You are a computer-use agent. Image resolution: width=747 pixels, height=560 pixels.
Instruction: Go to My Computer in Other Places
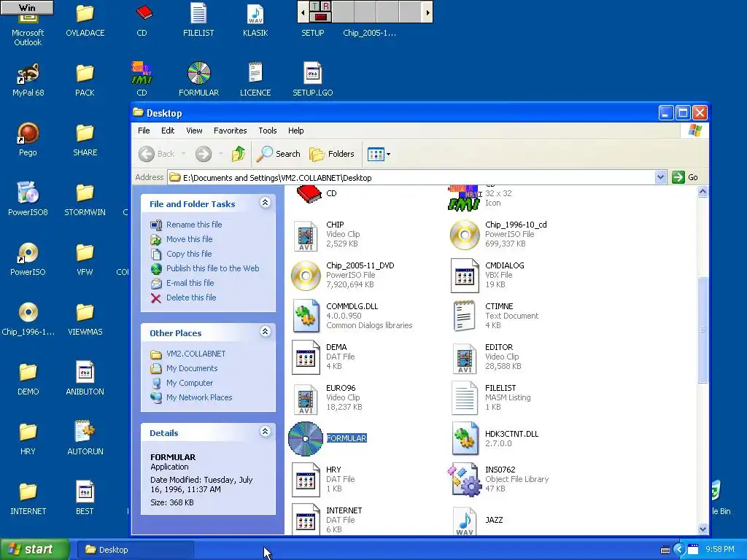[189, 383]
